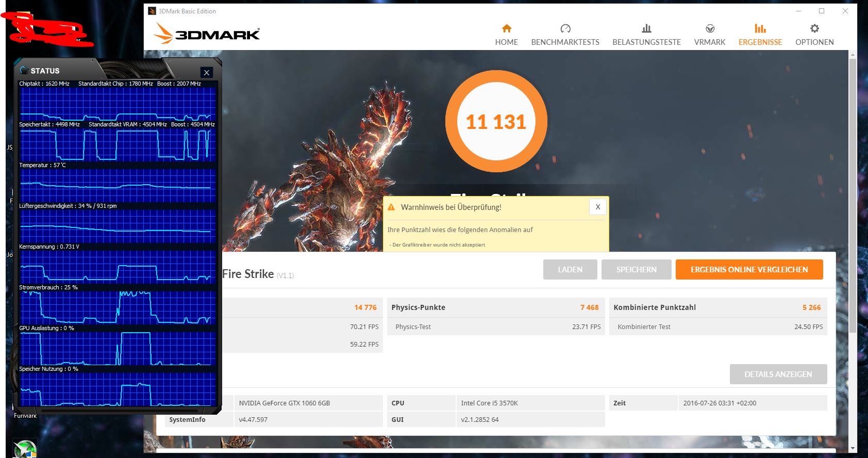
Task: Click the Stromverbrauch graph
Action: (x=118, y=307)
